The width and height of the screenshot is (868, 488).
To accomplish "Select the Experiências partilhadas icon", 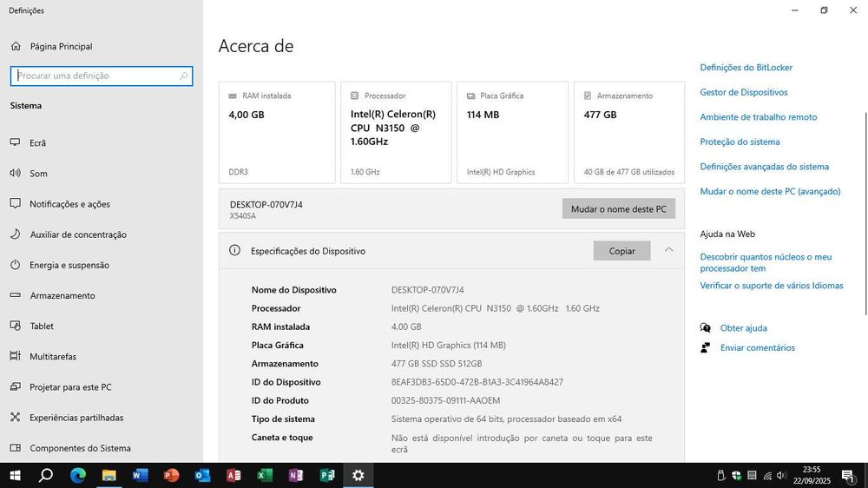I will point(16,417).
